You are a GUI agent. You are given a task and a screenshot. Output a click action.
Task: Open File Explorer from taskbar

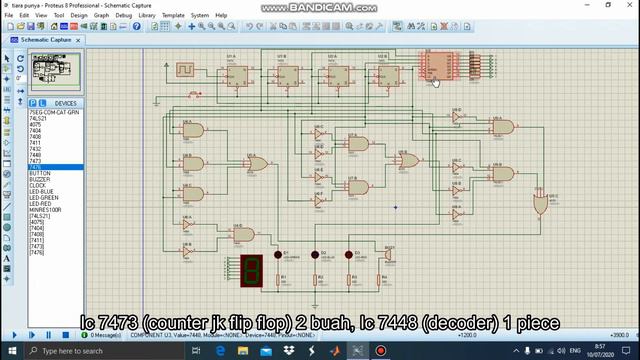click(243, 351)
